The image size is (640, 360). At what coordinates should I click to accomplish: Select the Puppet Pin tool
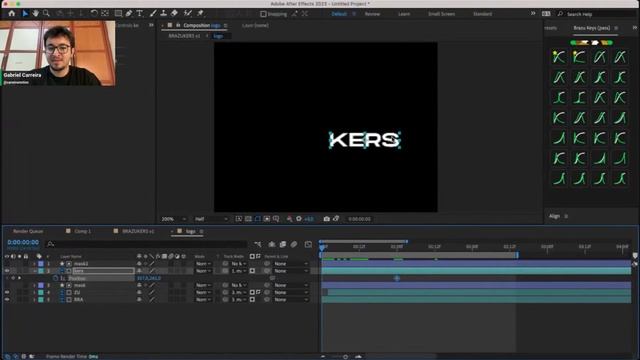point(200,13)
